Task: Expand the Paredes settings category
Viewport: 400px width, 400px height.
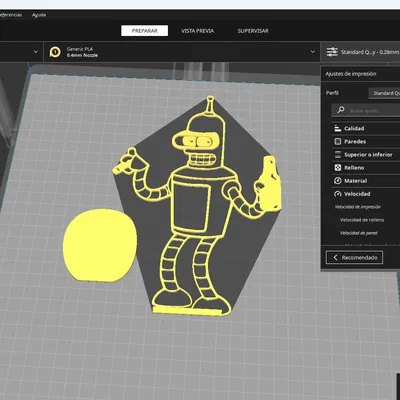Action: (x=366, y=141)
